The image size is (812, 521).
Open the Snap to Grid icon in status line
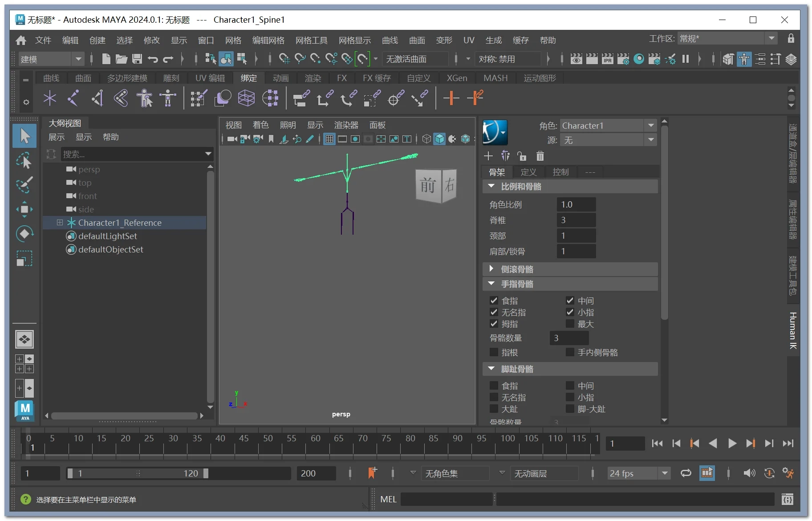pyautogui.click(x=284, y=59)
